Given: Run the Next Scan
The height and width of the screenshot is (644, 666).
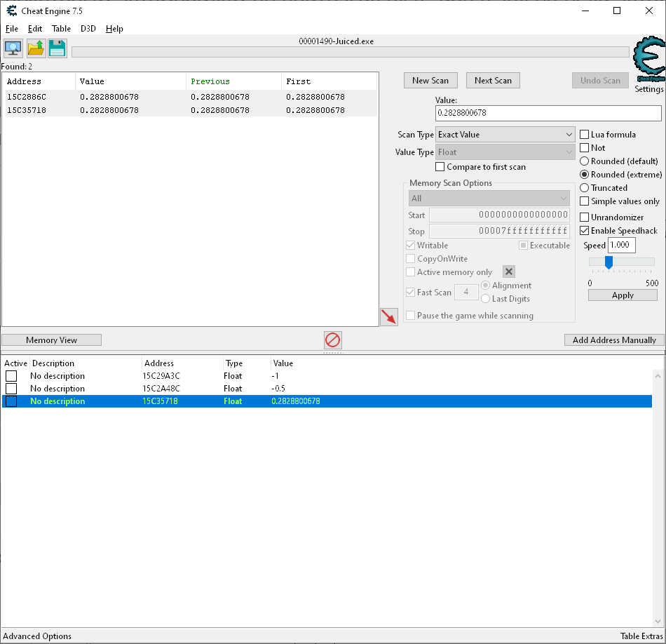Looking at the screenshot, I should coord(493,81).
